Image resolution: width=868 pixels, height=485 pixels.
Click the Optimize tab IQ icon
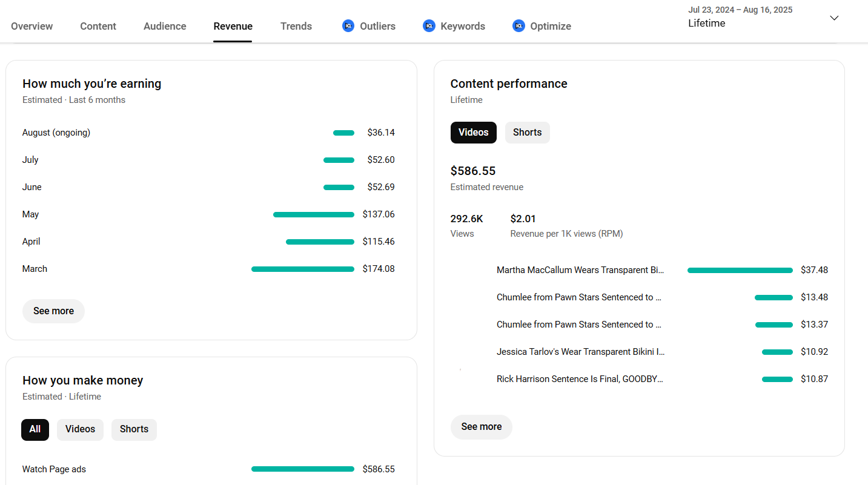518,26
